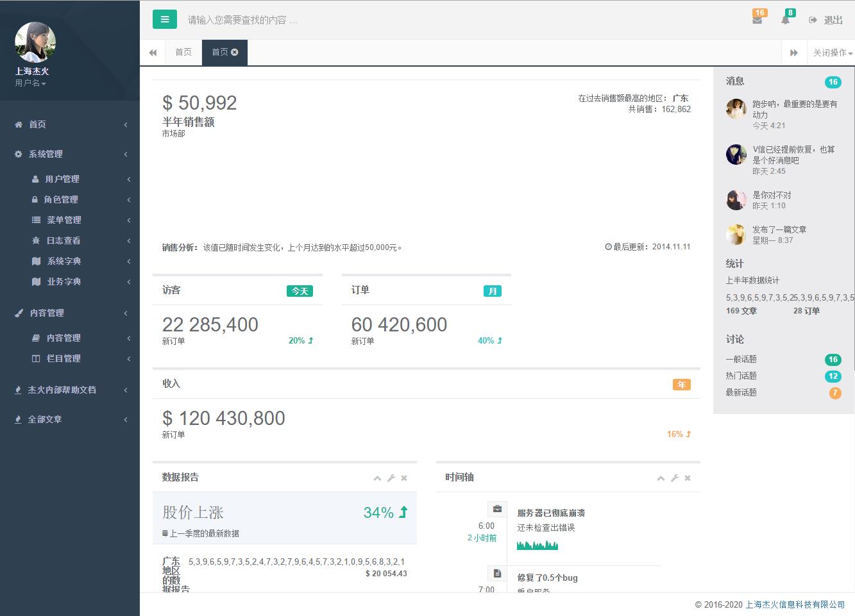855x616 pixels.
Task: Open the 一般话题 discussion link
Action: pyautogui.click(x=741, y=359)
